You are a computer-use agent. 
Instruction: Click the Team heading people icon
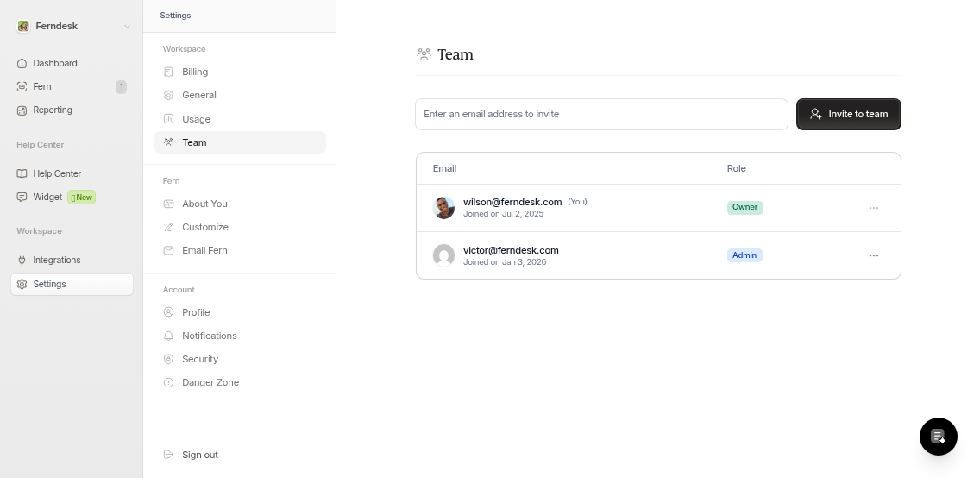424,54
